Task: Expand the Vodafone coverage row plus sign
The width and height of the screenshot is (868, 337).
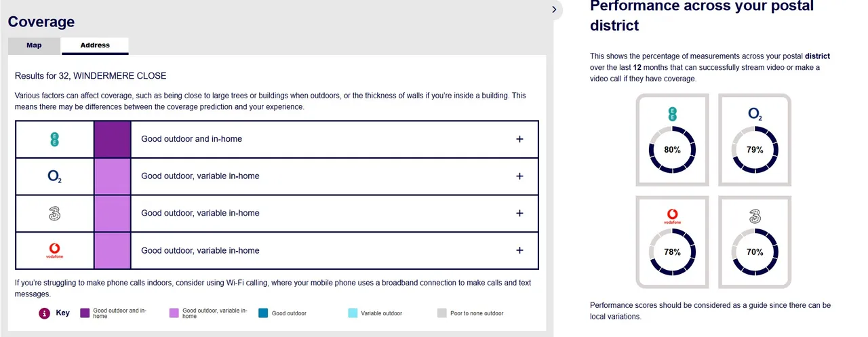Action: pyautogui.click(x=519, y=250)
